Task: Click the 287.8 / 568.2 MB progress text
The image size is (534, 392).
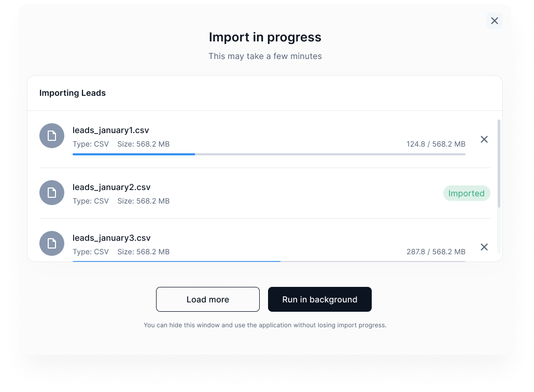Action: tap(435, 252)
